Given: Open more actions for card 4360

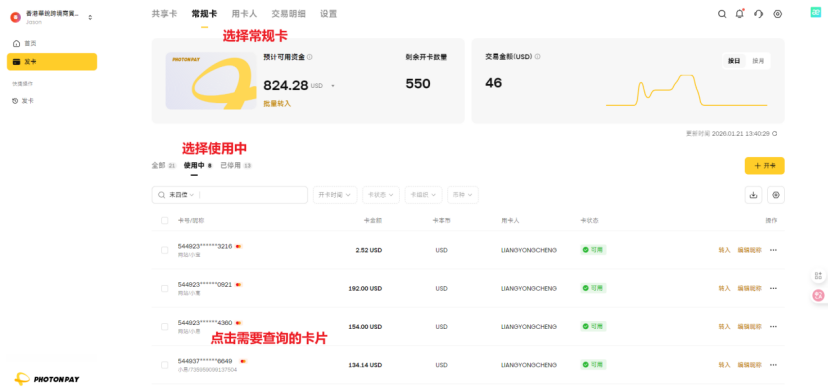Looking at the screenshot, I should (774, 326).
